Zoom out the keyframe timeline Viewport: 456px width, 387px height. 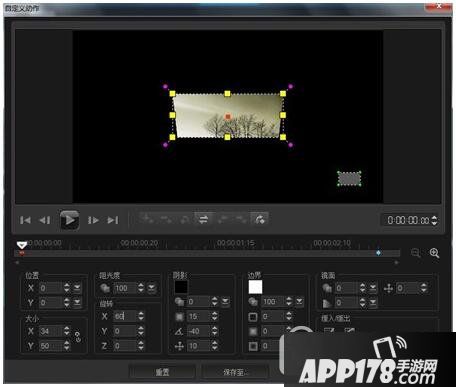416,253
